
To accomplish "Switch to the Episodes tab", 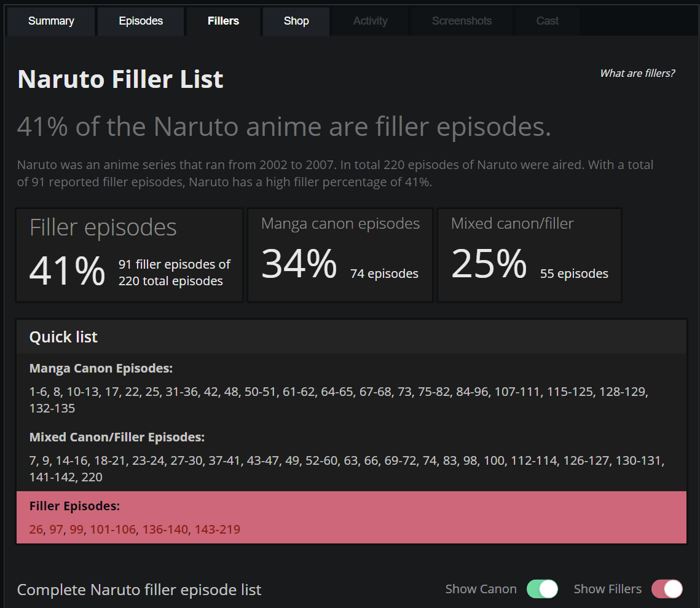I will pyautogui.click(x=141, y=21).
